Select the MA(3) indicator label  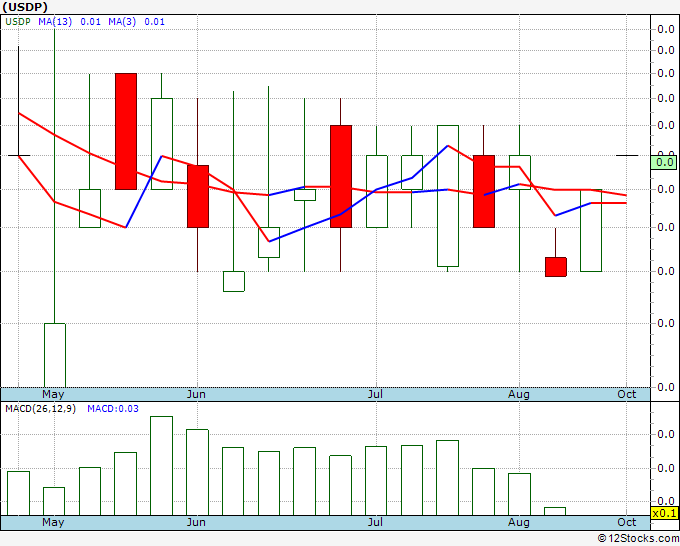(122, 22)
